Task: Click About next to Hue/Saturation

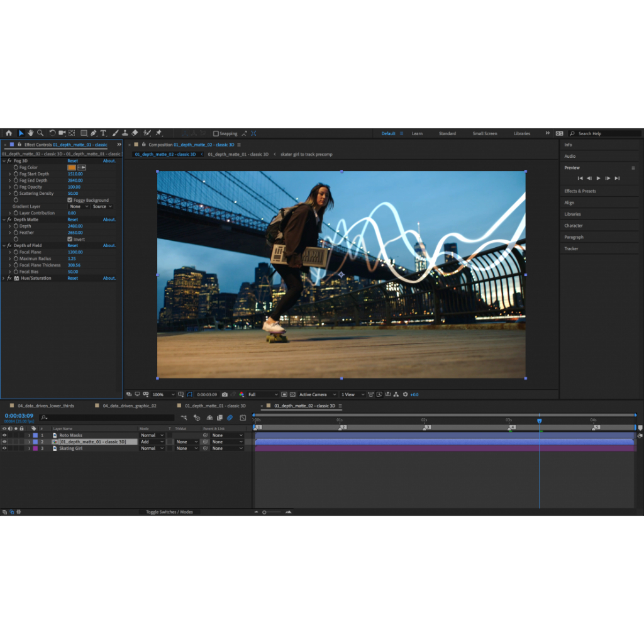Action: [111, 278]
